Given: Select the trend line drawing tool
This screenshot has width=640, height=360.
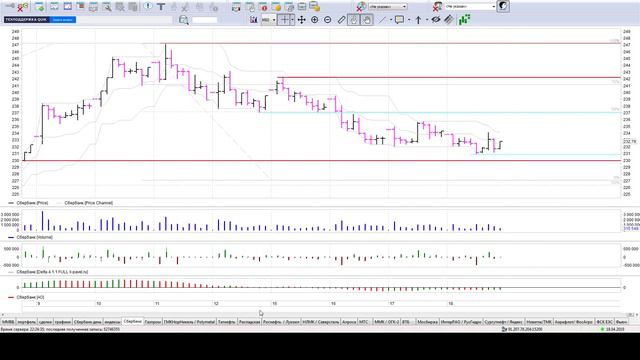Looking at the screenshot, I should point(382,20).
